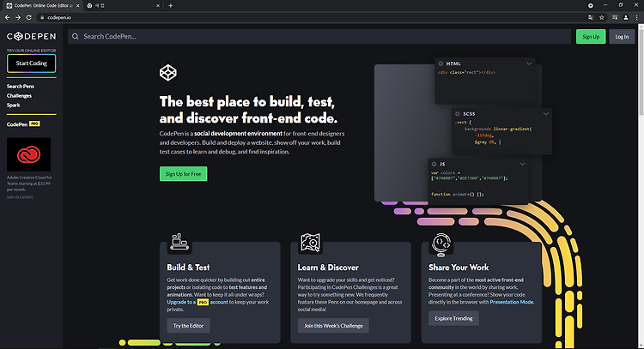Click the Build & Test heading
Viewport: 644px width, 349px height.
(188, 268)
